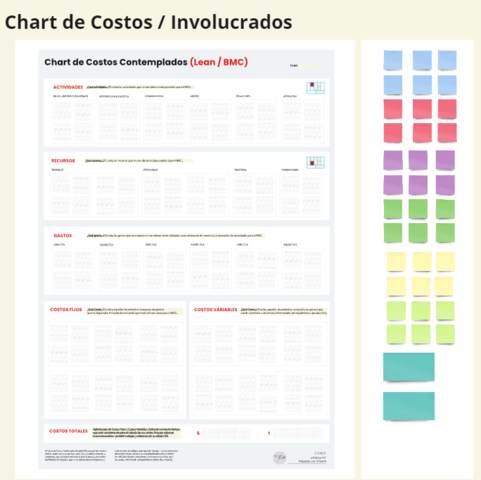481x480 pixels.
Task: Click the COSTOS VARIABLES section label
Action: (x=216, y=310)
